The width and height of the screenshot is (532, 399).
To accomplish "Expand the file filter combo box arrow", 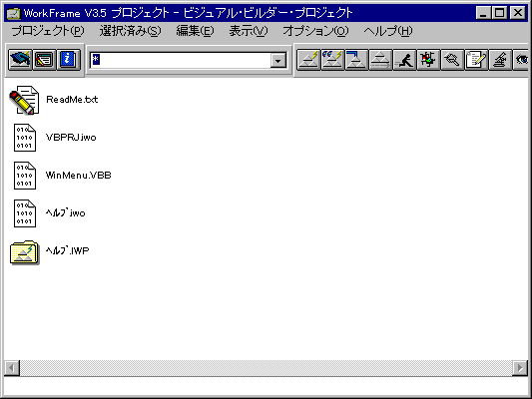I will (278, 61).
